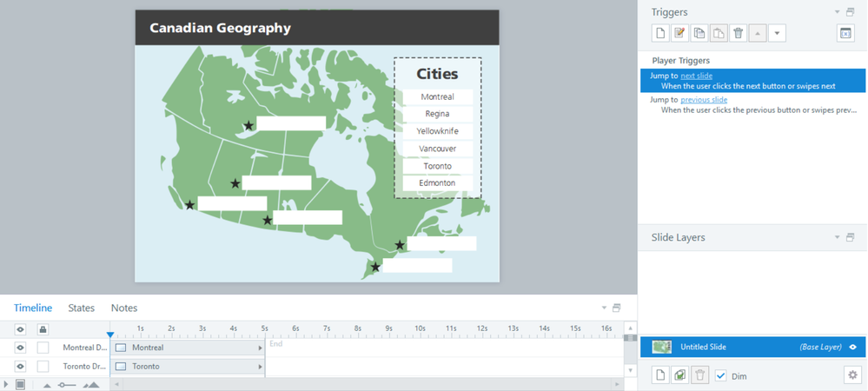The width and height of the screenshot is (868, 391).
Task: Click the southernmost star on the map
Action: (x=375, y=267)
